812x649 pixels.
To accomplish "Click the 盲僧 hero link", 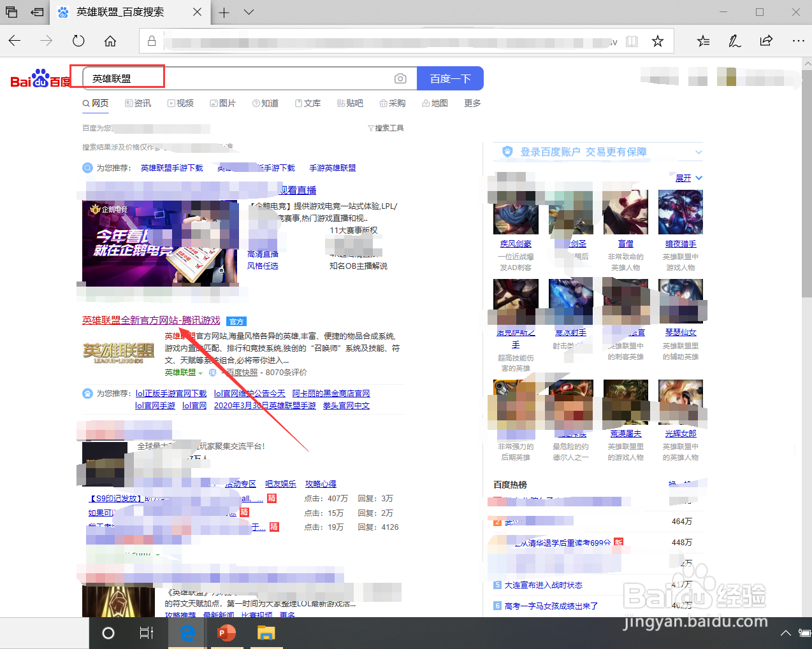I will (x=626, y=244).
